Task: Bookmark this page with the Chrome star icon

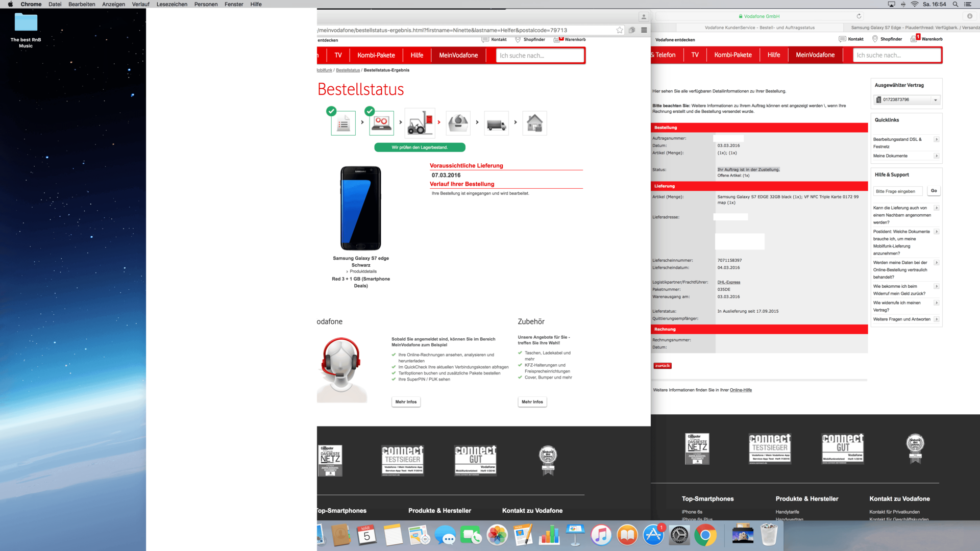Action: coord(620,30)
